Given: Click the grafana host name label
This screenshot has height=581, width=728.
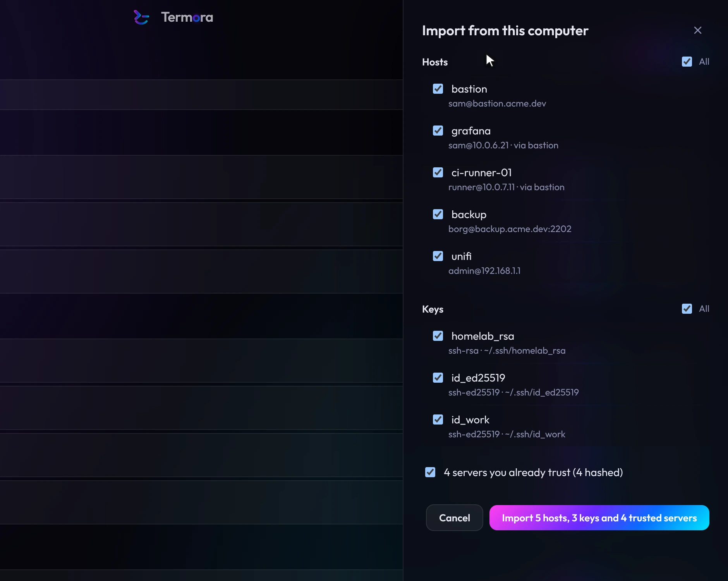Looking at the screenshot, I should click(x=471, y=131).
